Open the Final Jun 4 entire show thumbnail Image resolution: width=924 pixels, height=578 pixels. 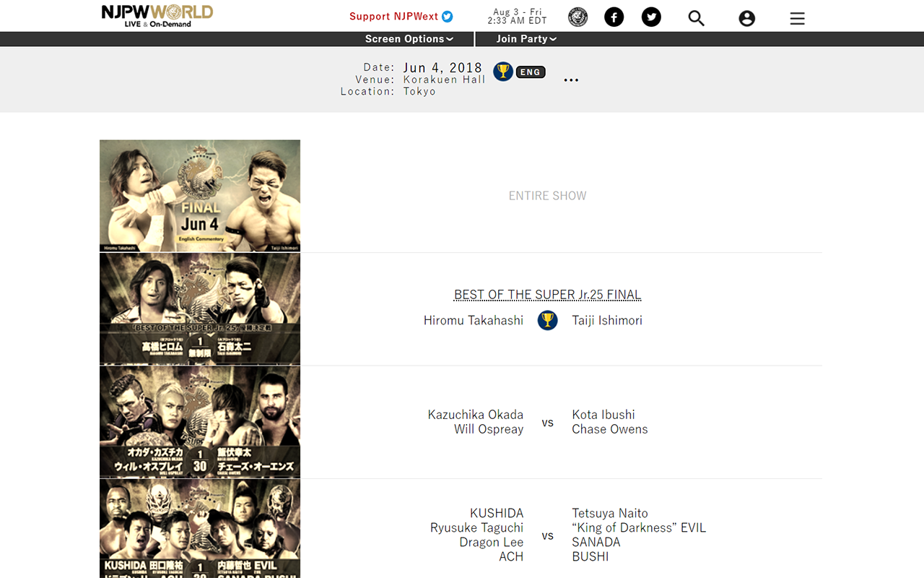coord(200,196)
